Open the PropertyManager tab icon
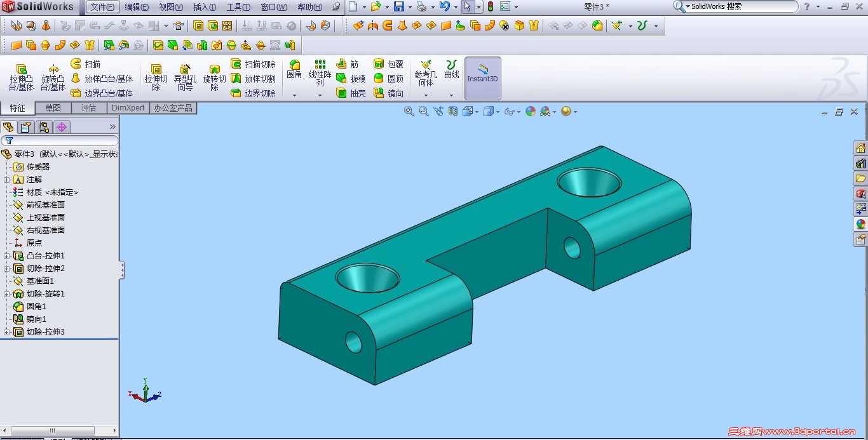 (x=26, y=127)
